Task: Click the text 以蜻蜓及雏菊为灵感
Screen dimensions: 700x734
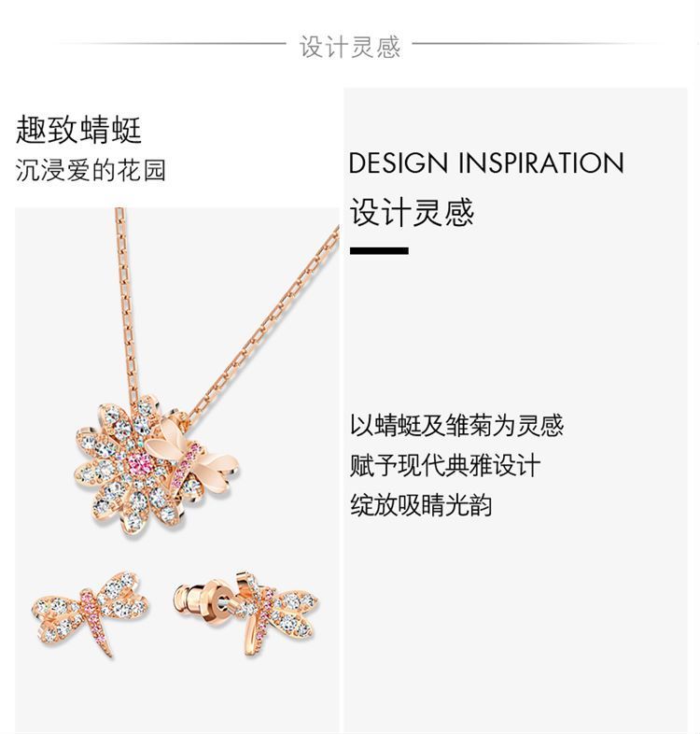Action: (x=456, y=426)
